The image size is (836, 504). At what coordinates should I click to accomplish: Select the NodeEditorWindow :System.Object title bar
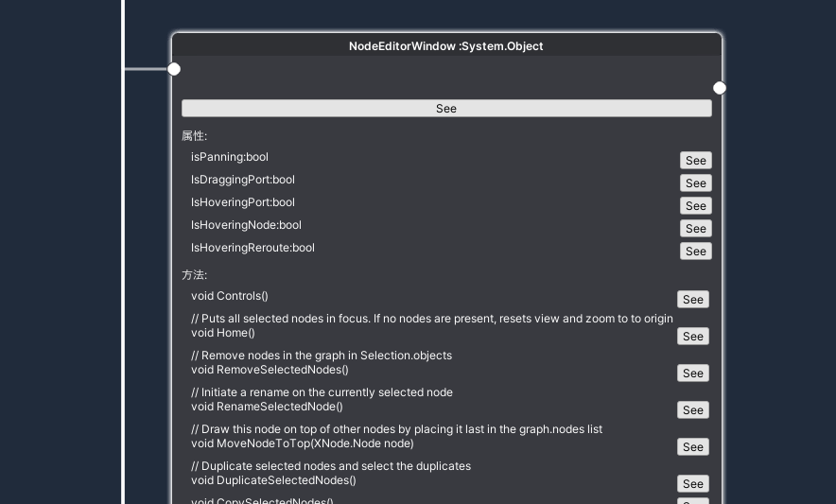click(x=446, y=46)
